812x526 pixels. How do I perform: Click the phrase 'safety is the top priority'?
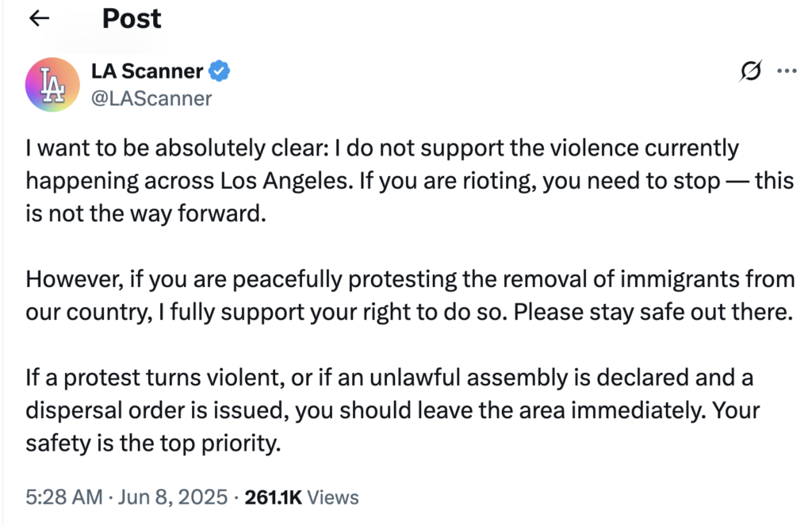(x=153, y=443)
